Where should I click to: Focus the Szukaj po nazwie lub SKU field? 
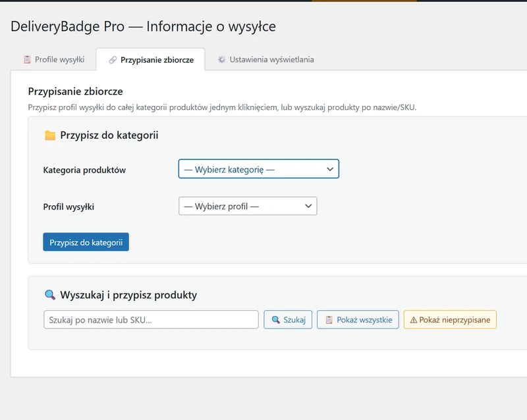point(151,319)
